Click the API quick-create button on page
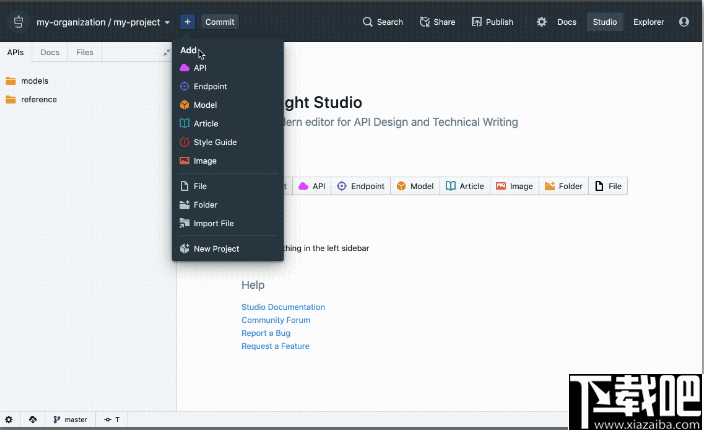 312,186
